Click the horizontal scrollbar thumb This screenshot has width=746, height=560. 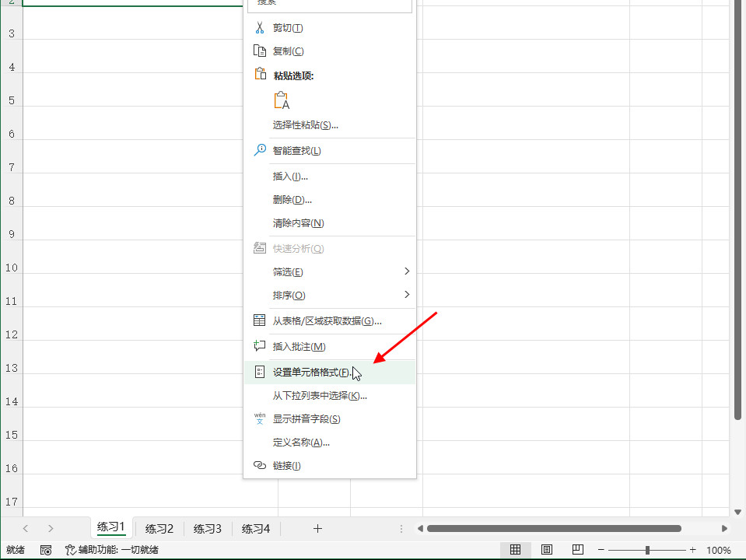coord(554,528)
